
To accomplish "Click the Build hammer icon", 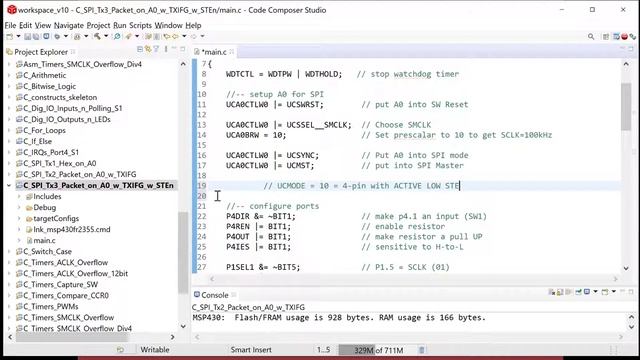I will pyautogui.click(x=97, y=37).
